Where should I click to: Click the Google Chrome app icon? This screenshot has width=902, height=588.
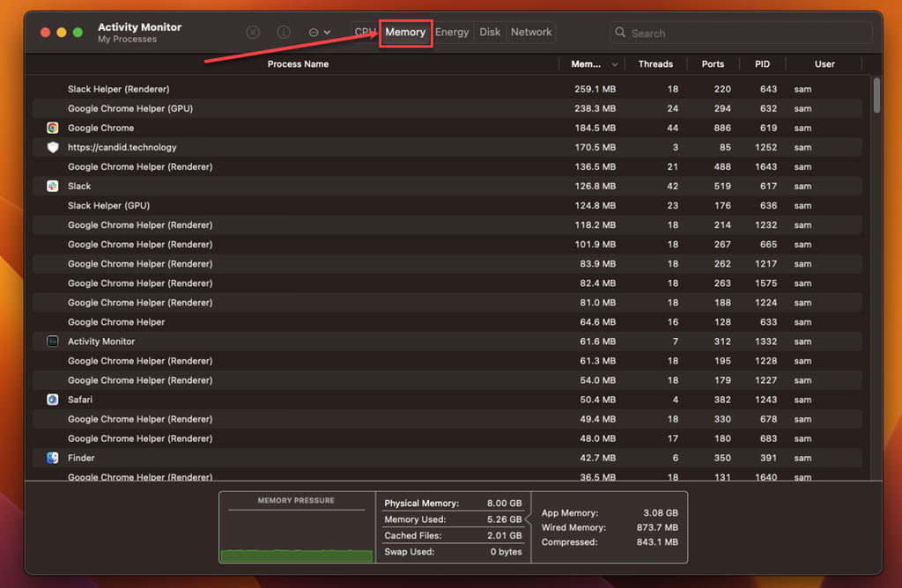pyautogui.click(x=52, y=128)
